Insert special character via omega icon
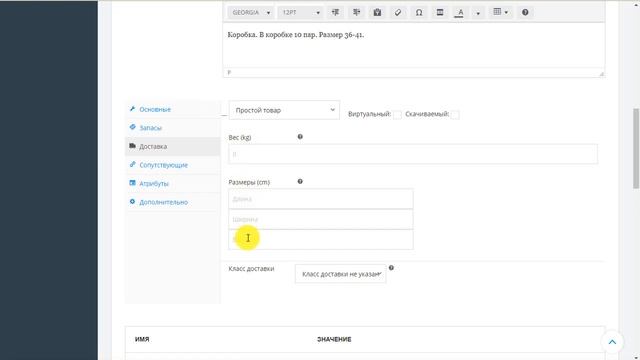The height and width of the screenshot is (360, 640). (x=419, y=13)
